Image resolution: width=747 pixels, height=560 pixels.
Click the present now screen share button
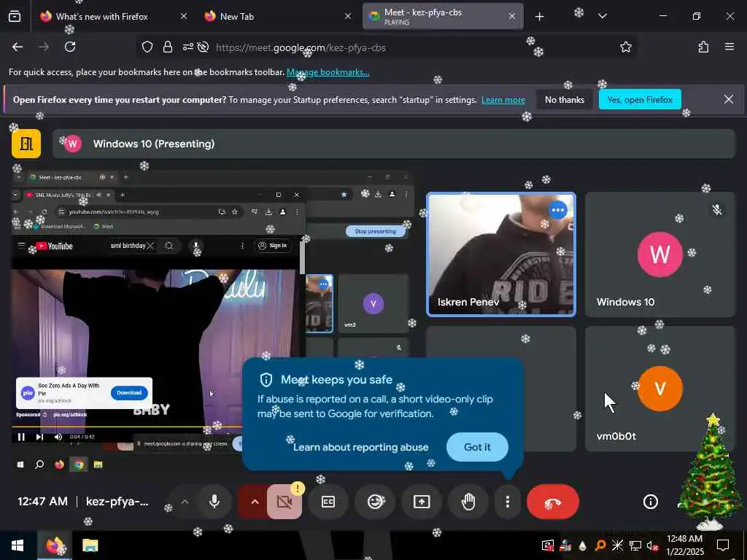point(422,502)
